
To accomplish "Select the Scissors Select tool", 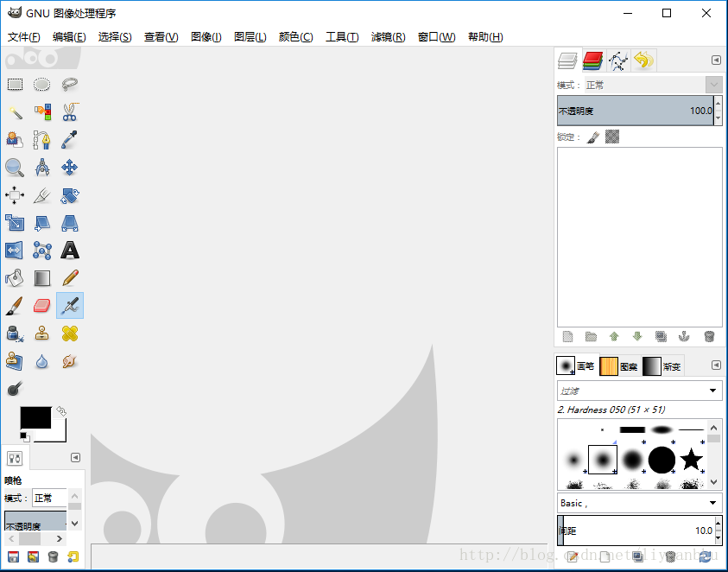I will (70, 112).
